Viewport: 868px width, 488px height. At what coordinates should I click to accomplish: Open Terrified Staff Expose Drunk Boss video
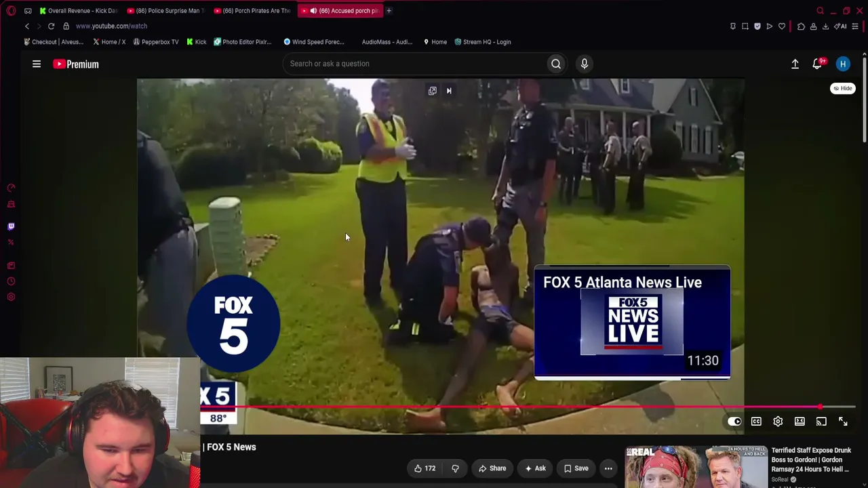coord(696,466)
